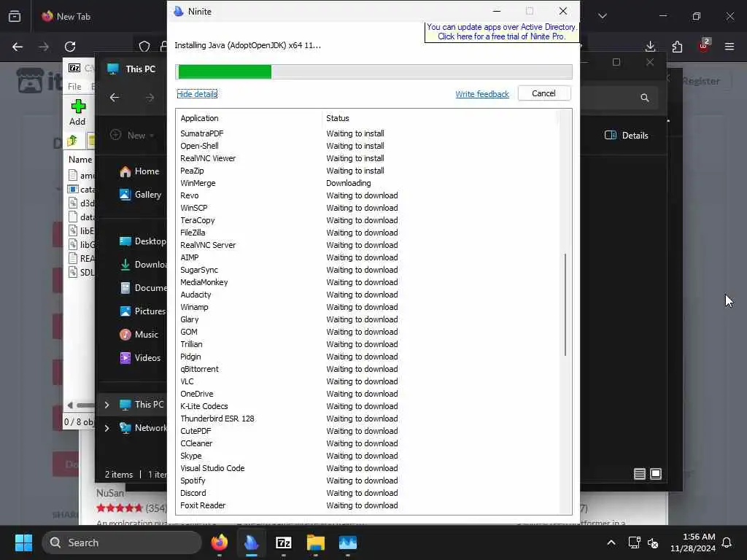Select the qBittorrent row
The width and height of the screenshot is (747, 560).
(x=367, y=369)
